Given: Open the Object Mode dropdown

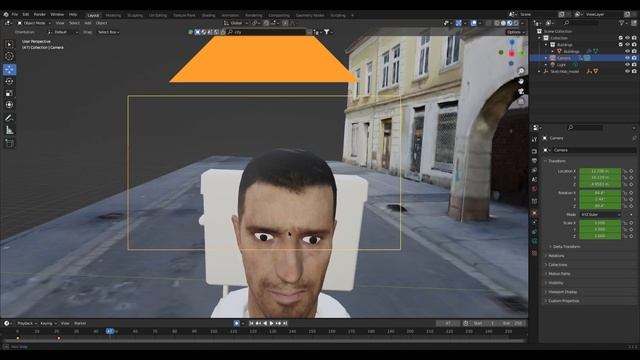Looking at the screenshot, I should click(34, 23).
